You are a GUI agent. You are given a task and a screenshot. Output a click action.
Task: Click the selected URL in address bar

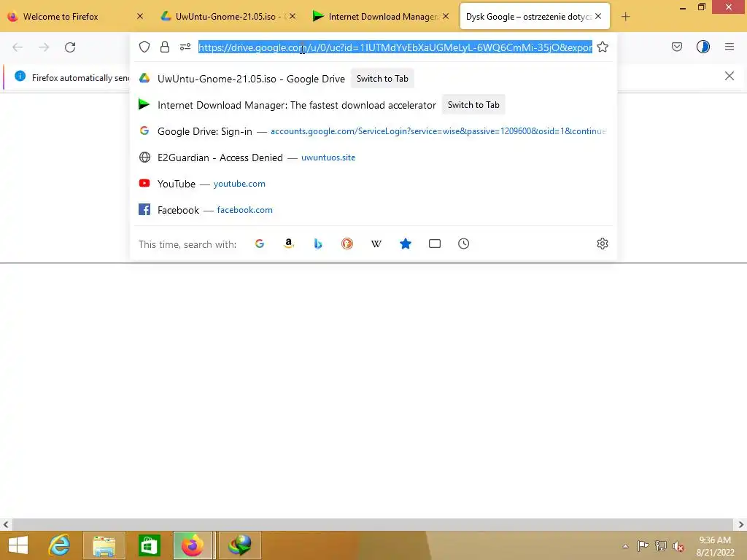pos(395,47)
